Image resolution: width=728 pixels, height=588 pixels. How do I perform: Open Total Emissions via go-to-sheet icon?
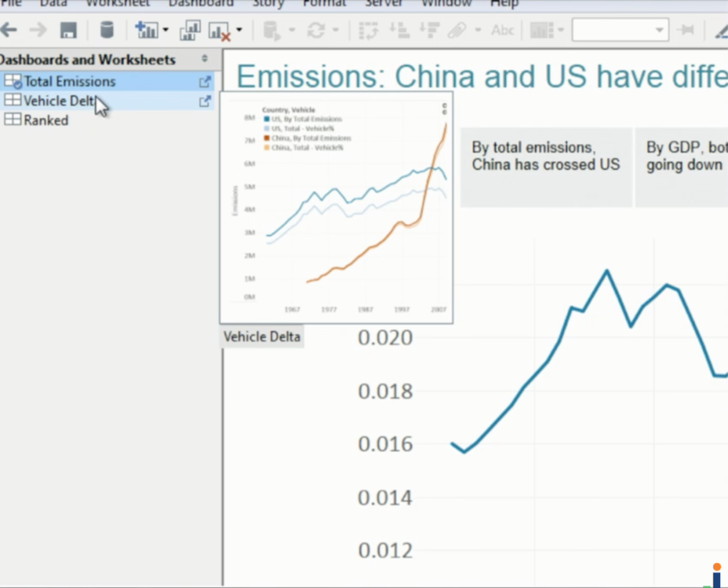205,82
